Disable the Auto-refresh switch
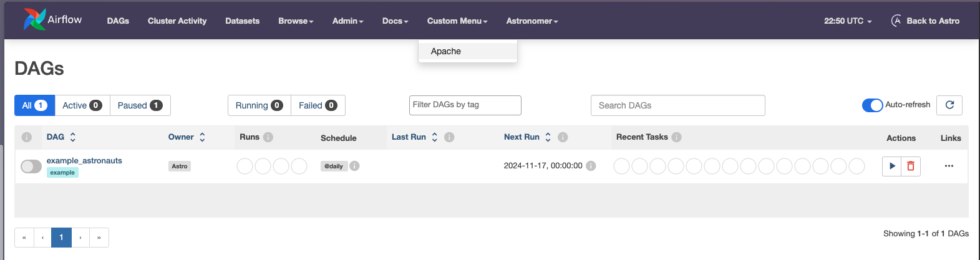This screenshot has height=260, width=980. [872, 105]
